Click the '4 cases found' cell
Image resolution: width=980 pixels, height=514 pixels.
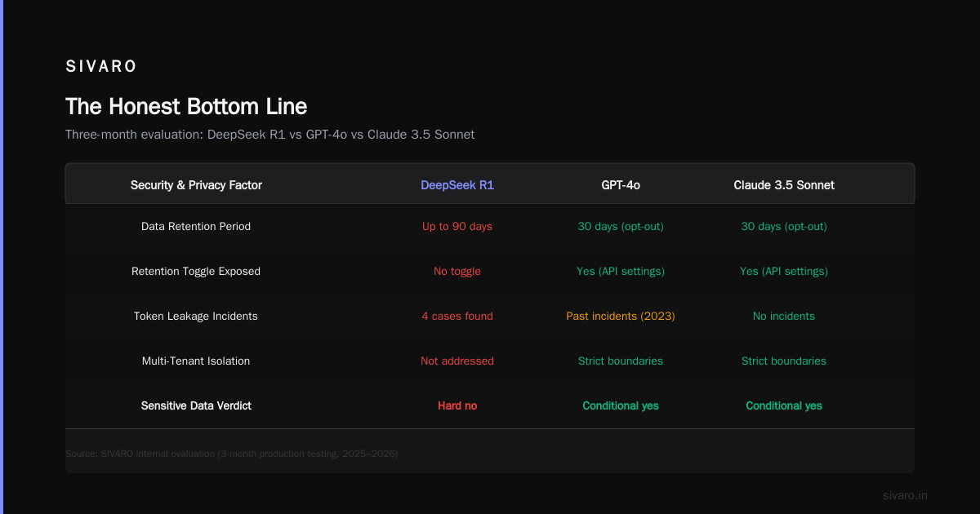tap(457, 316)
